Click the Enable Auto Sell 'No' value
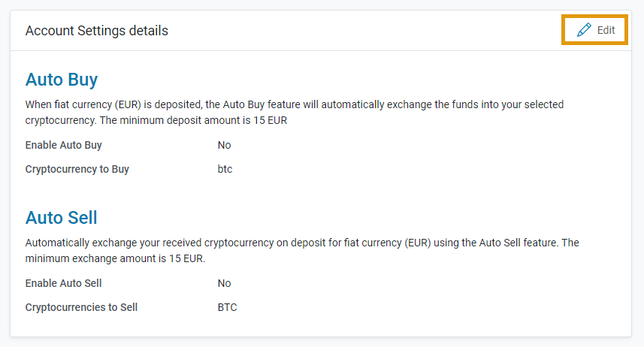 (x=224, y=283)
